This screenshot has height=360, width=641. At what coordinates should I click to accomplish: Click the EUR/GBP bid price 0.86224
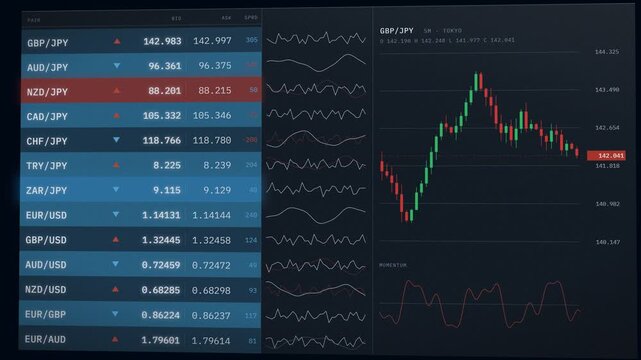pos(161,315)
